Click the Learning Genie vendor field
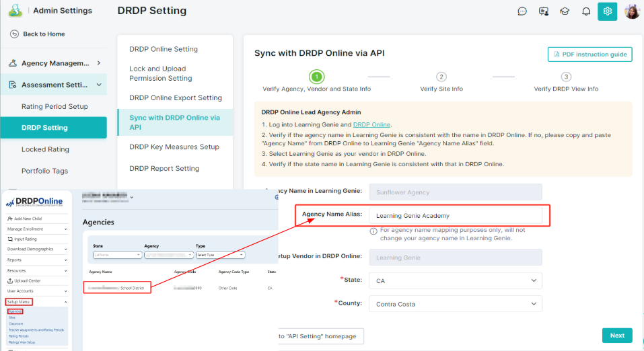 tap(455, 258)
